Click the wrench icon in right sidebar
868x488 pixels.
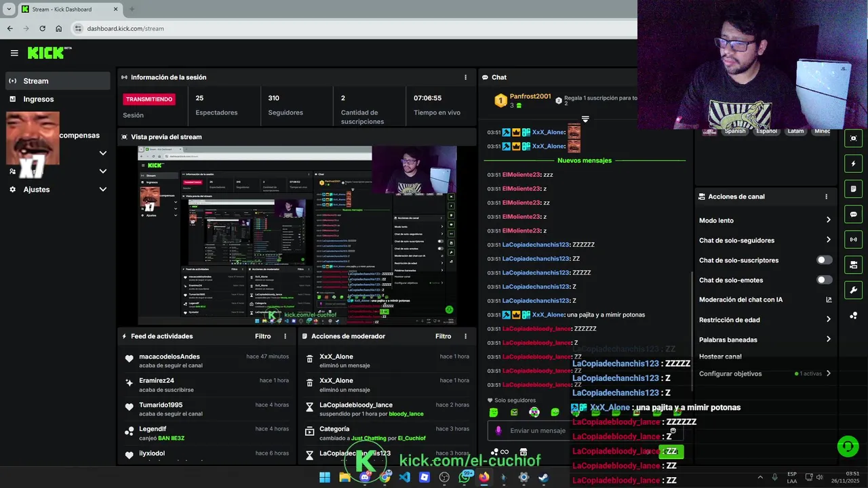coord(853,290)
